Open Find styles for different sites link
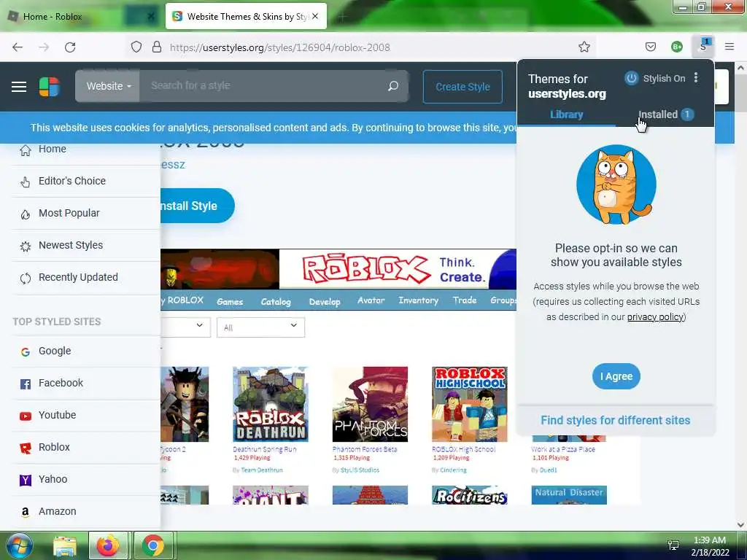Screen dimensions: 747x560 616,421
